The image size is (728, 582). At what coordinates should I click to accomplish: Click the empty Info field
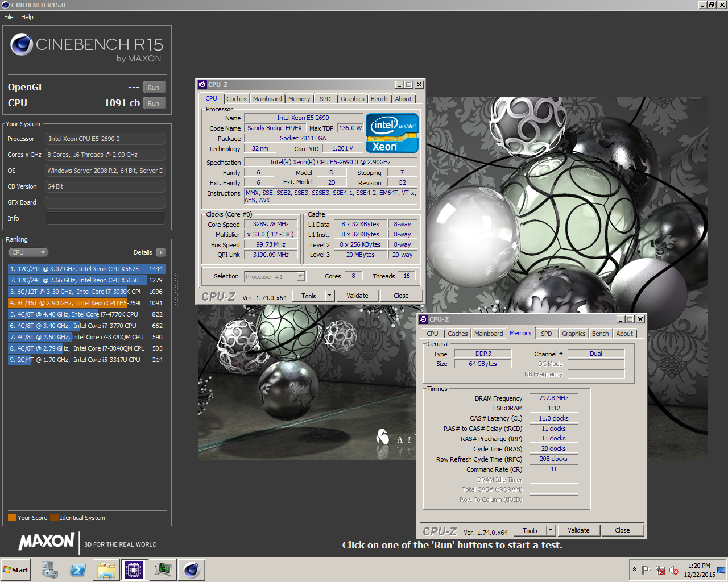[x=105, y=218]
